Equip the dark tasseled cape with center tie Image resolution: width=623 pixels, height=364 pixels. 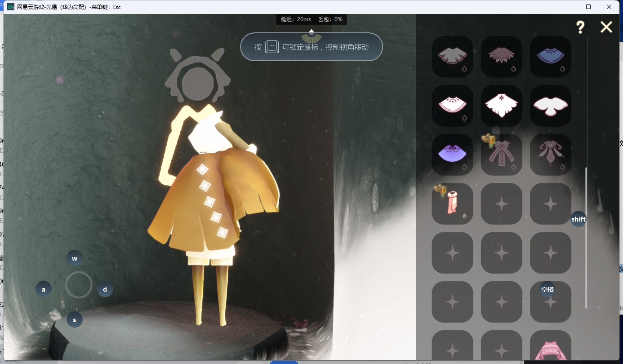click(550, 155)
